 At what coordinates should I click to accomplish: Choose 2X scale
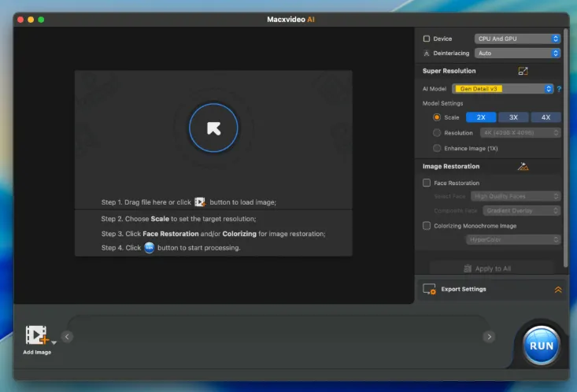click(481, 117)
